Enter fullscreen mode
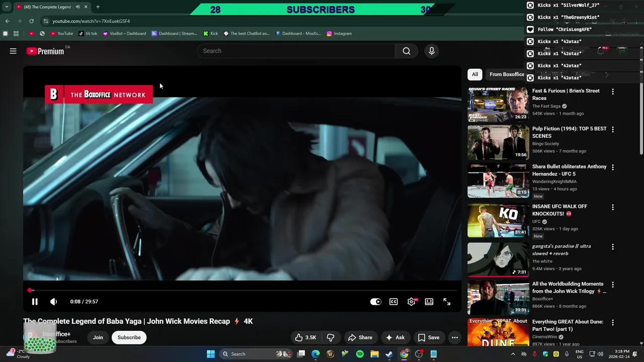The height and width of the screenshot is (362, 644). click(447, 302)
